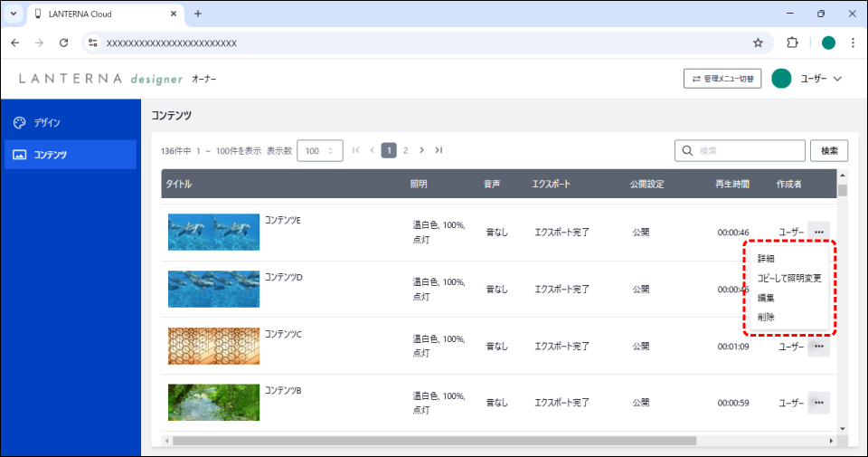868x457 pixels.
Task: Open the browser extensions puzzle icon
Action: tap(793, 43)
